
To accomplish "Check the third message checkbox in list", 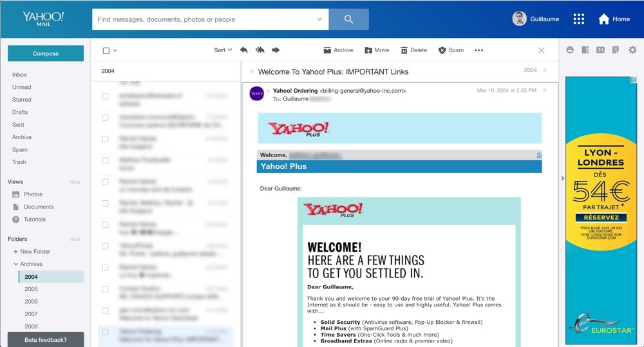I will (105, 139).
